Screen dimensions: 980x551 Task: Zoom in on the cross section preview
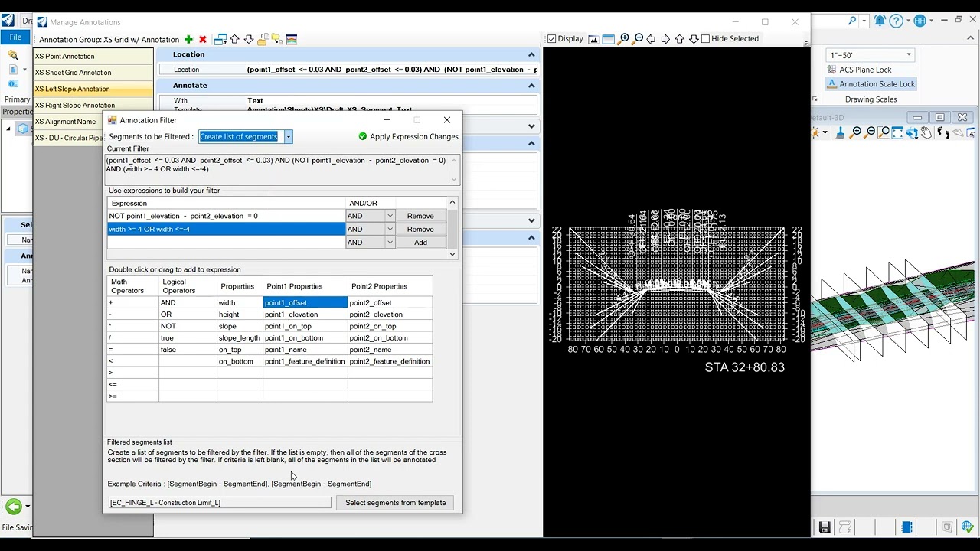[x=624, y=39]
